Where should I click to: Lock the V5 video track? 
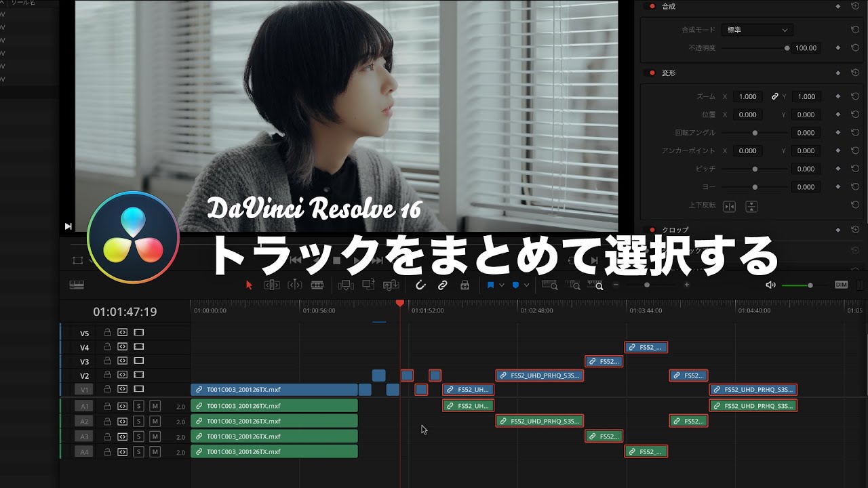click(107, 333)
